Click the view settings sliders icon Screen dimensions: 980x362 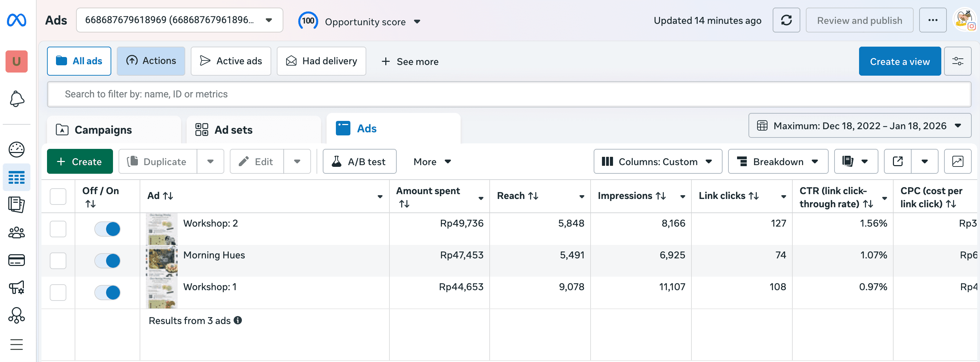(958, 61)
